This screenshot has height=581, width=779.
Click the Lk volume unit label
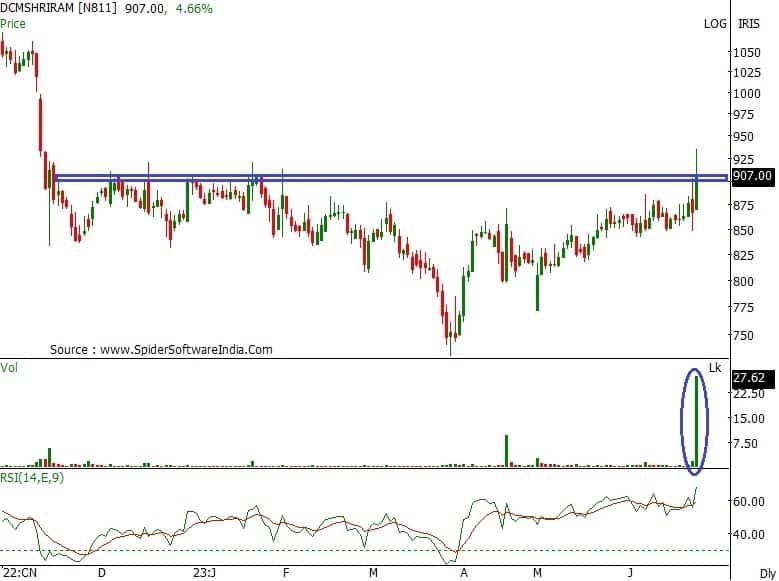(x=715, y=368)
